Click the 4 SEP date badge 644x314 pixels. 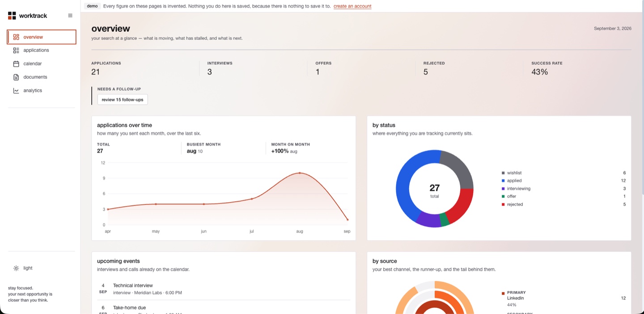103,289
